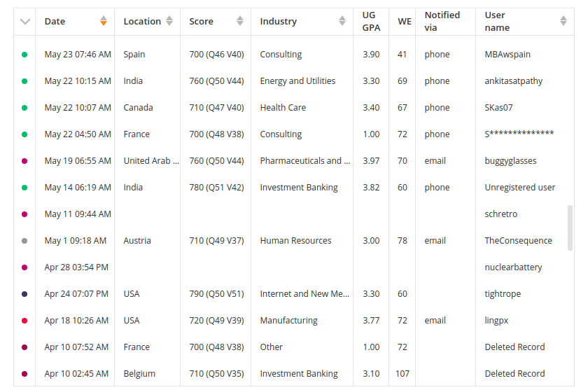
Task: Select the UG GPA column header
Action: [x=371, y=22]
